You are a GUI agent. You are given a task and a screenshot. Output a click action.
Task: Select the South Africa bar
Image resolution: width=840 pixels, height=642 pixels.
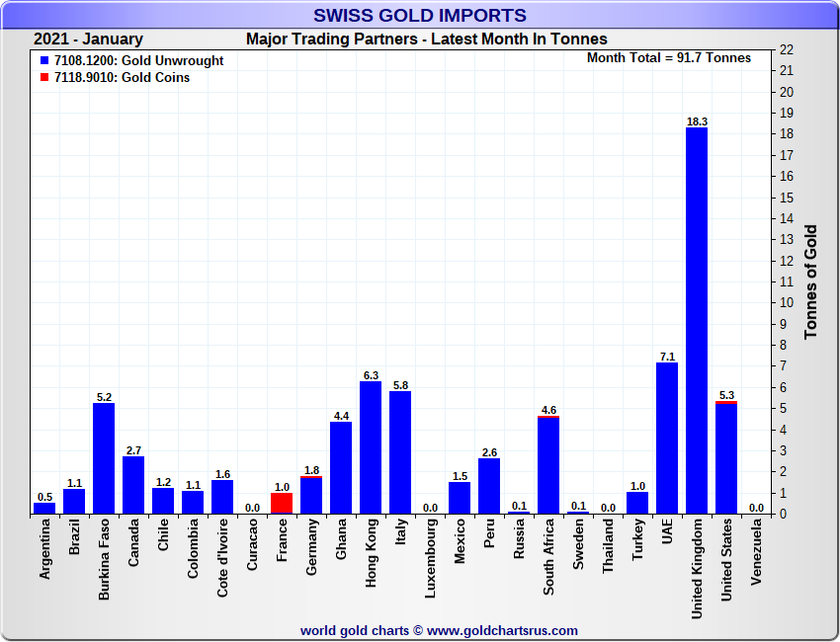[x=548, y=465]
